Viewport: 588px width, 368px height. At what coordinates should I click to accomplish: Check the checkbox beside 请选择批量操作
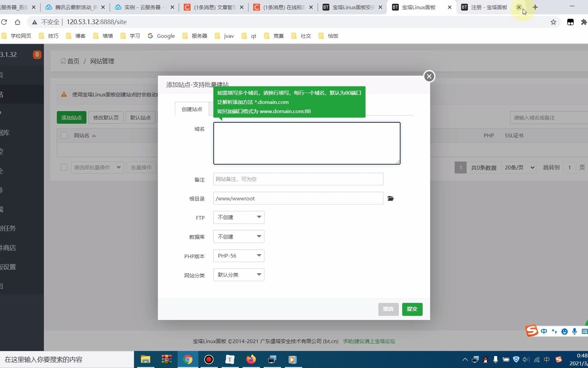pos(64,167)
